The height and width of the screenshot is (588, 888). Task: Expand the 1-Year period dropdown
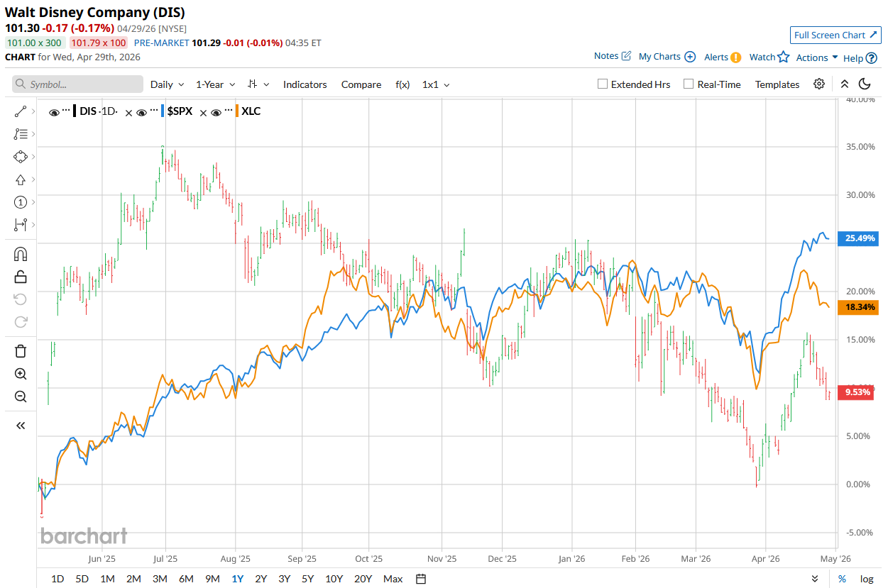214,84
